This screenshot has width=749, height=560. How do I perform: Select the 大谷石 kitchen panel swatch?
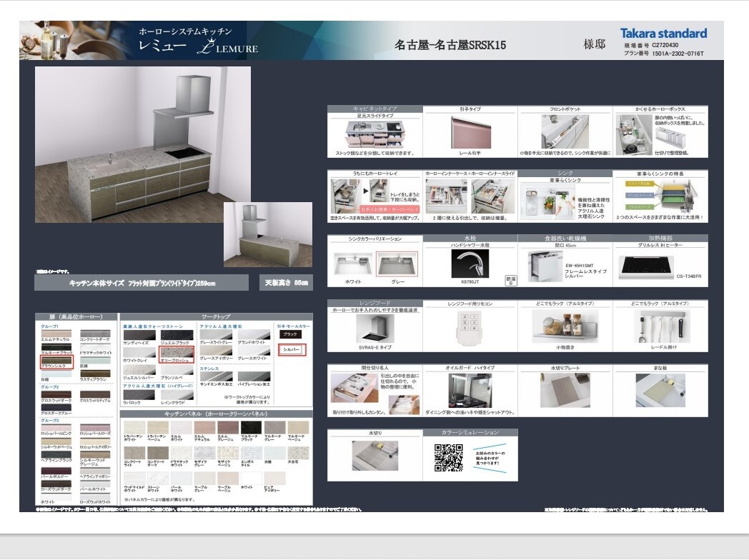tap(298, 453)
